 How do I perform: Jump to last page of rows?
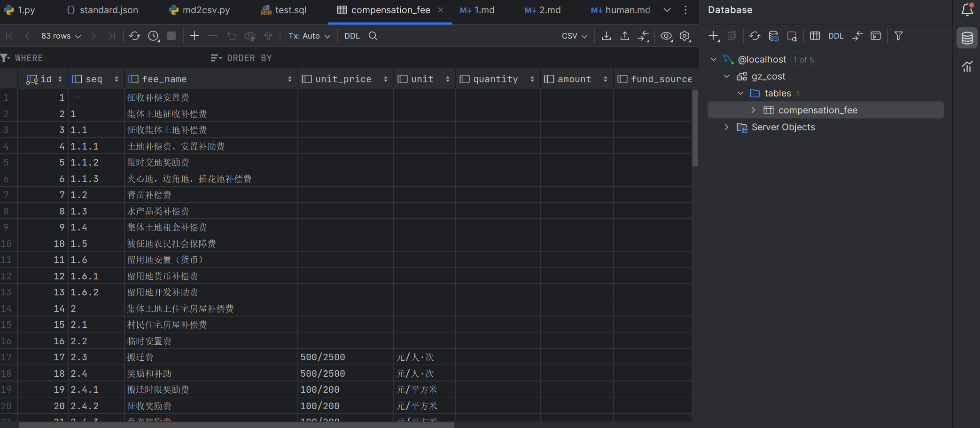pos(111,36)
